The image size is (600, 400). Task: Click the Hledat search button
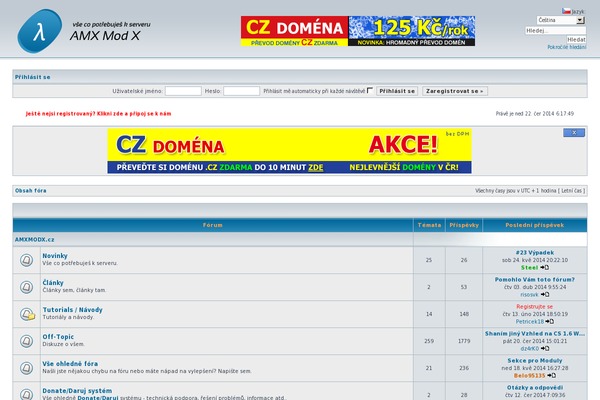[x=576, y=39]
